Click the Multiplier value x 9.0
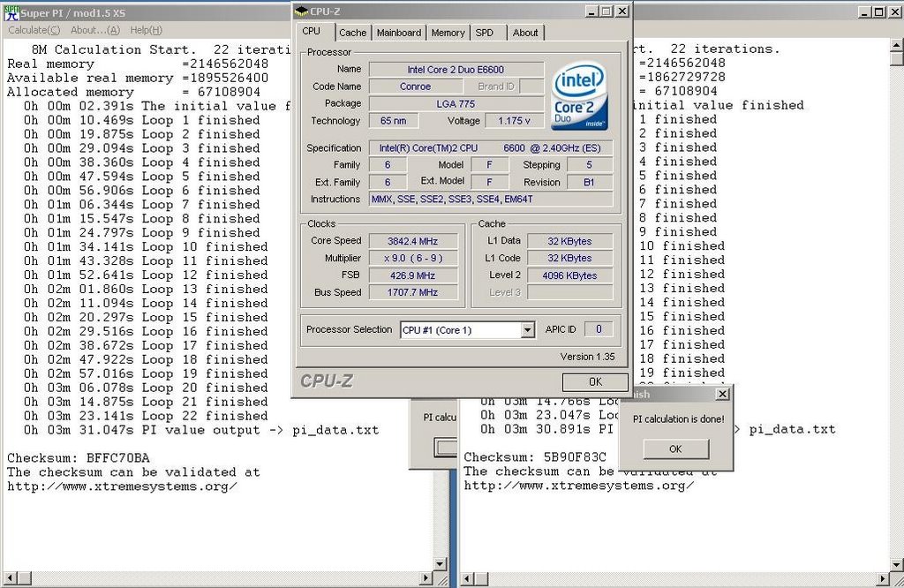 point(413,259)
